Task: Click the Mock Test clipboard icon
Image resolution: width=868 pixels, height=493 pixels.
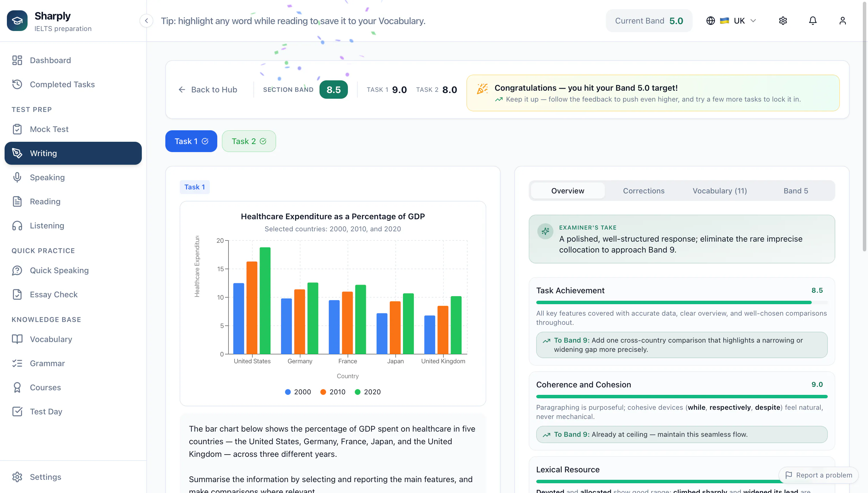Action: [x=17, y=129]
